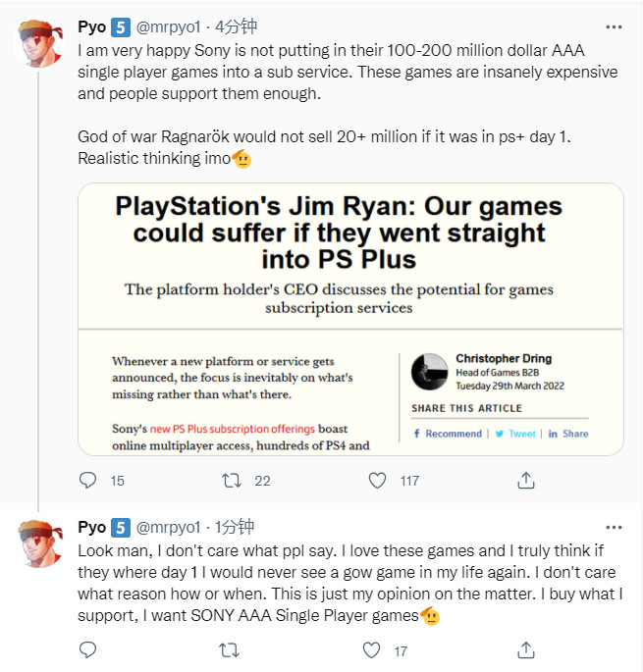Click the @mrpyo1 handle in first tweet

(x=171, y=26)
